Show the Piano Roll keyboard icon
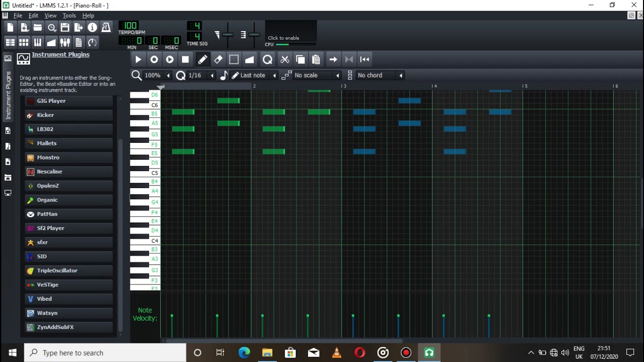644x362 pixels. pyautogui.click(x=38, y=42)
